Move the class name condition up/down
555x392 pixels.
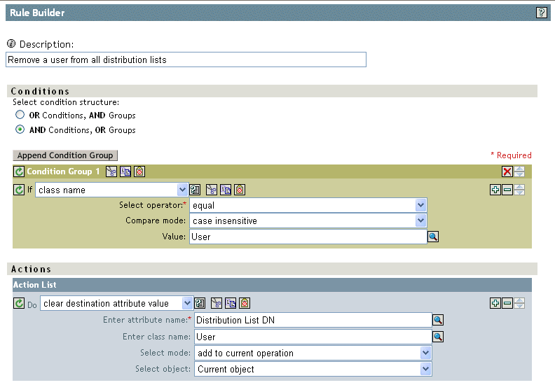519,190
